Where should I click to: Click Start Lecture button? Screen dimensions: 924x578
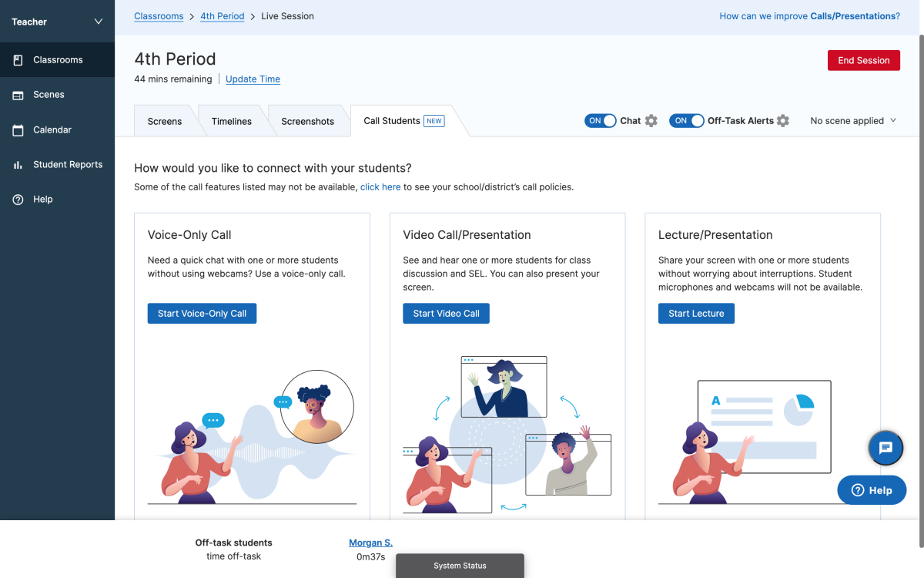[x=696, y=314]
